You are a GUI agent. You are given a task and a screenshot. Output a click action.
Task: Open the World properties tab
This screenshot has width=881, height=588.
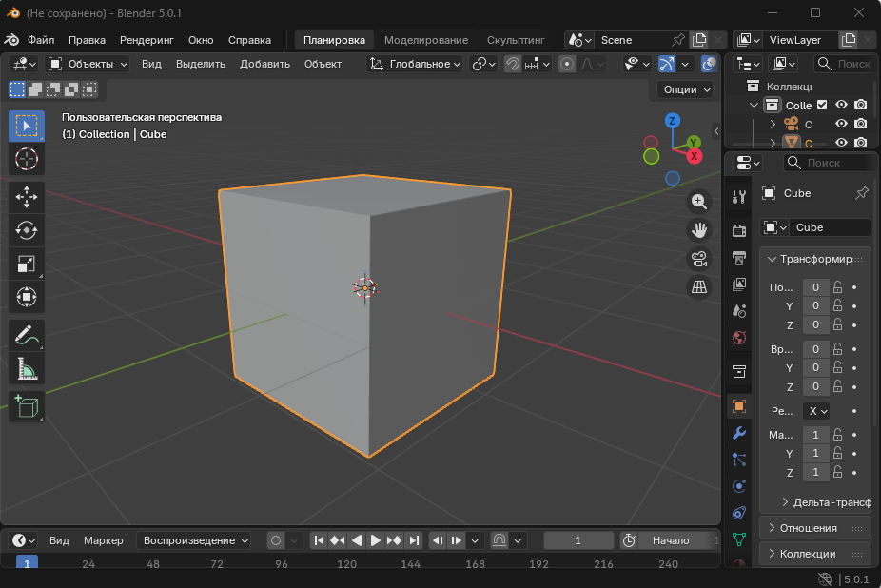tap(739, 337)
